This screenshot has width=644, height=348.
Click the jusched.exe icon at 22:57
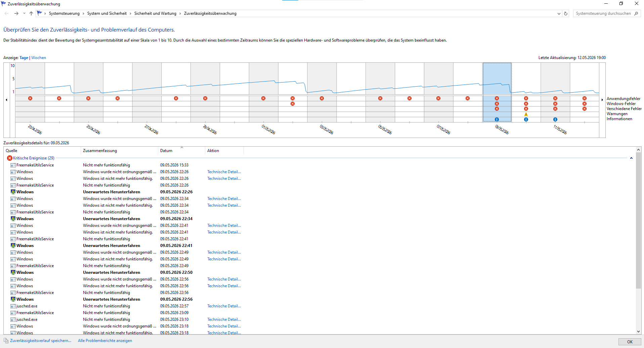[x=13, y=306]
